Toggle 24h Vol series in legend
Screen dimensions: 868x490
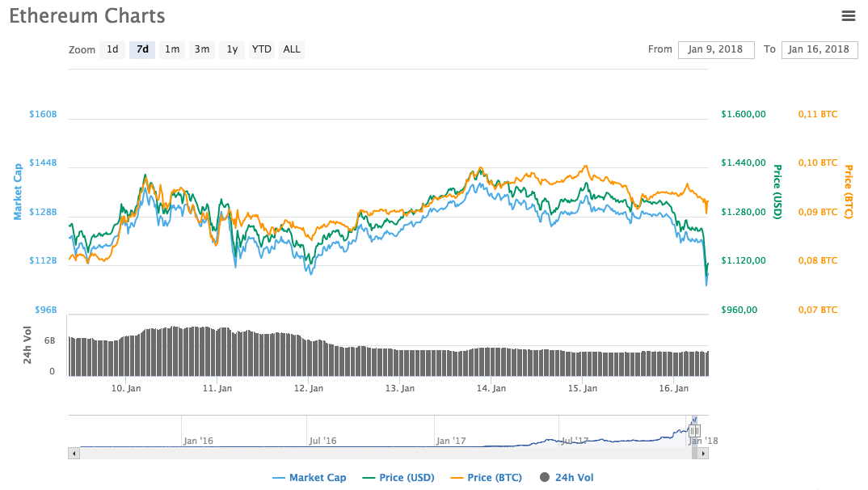pos(567,477)
